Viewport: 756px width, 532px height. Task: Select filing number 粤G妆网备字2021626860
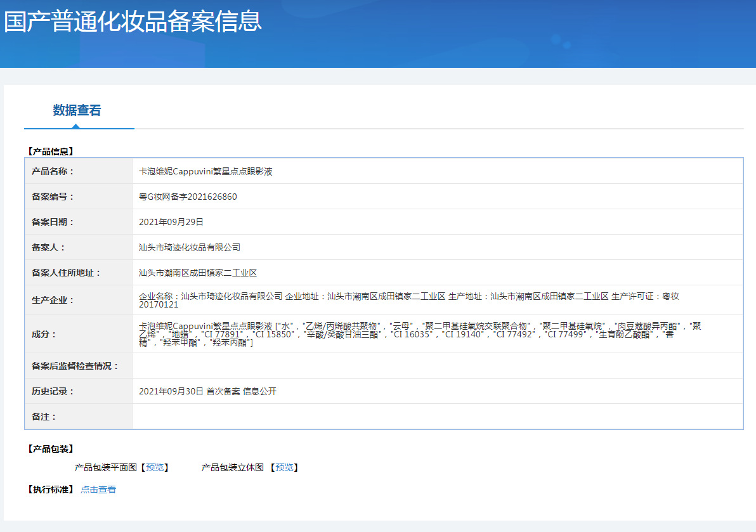click(188, 197)
